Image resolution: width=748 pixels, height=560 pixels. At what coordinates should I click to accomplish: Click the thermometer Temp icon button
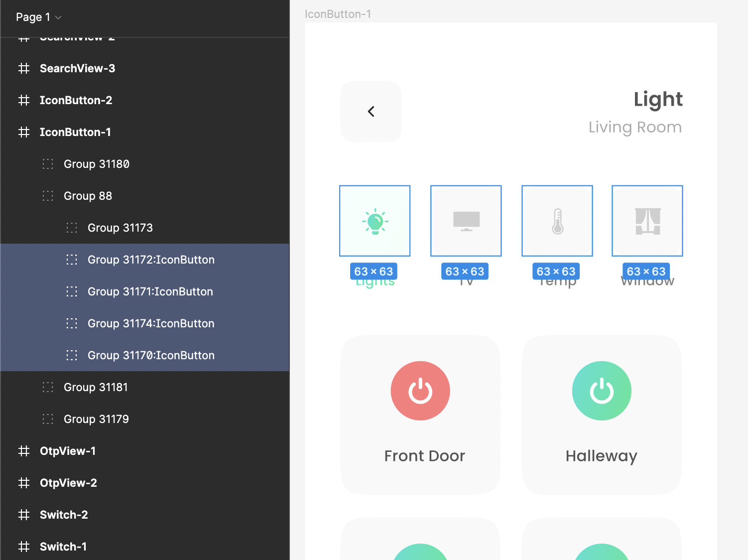(x=557, y=221)
